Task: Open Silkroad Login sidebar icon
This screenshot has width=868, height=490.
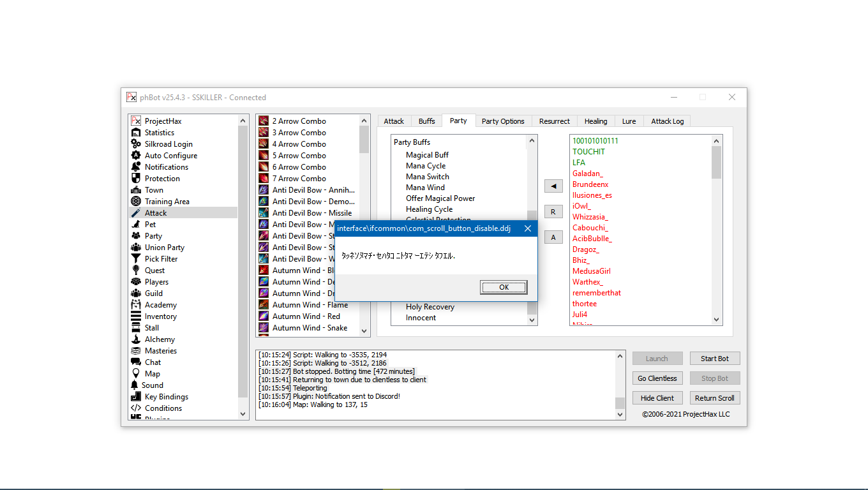Action: point(135,144)
